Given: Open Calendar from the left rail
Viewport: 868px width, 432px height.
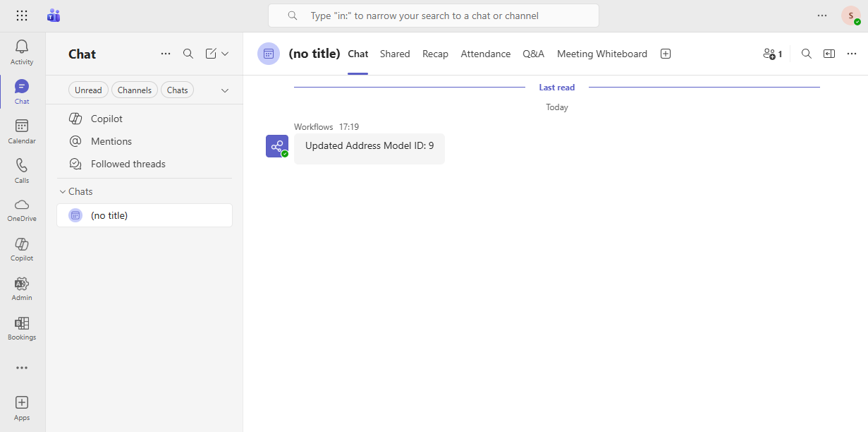Looking at the screenshot, I should [22, 131].
